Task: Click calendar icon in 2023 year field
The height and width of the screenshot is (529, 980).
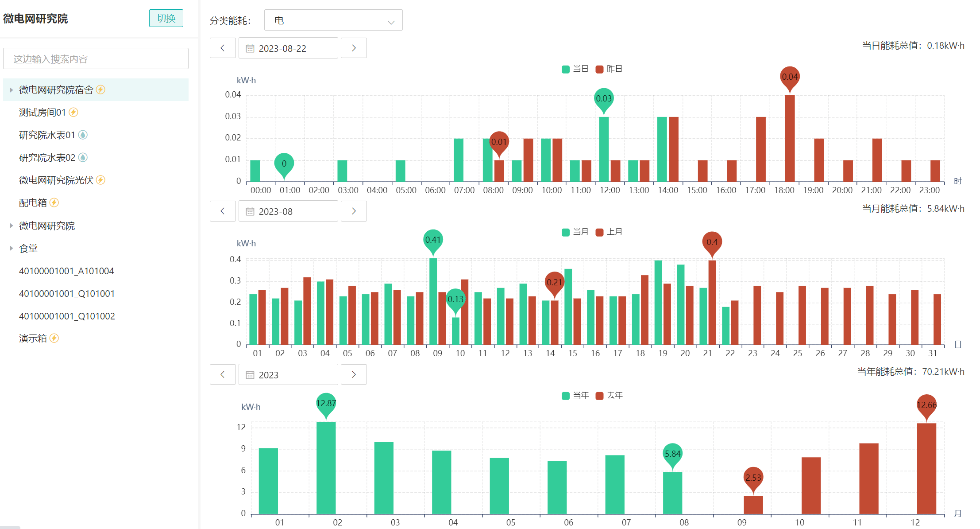Action: (250, 375)
